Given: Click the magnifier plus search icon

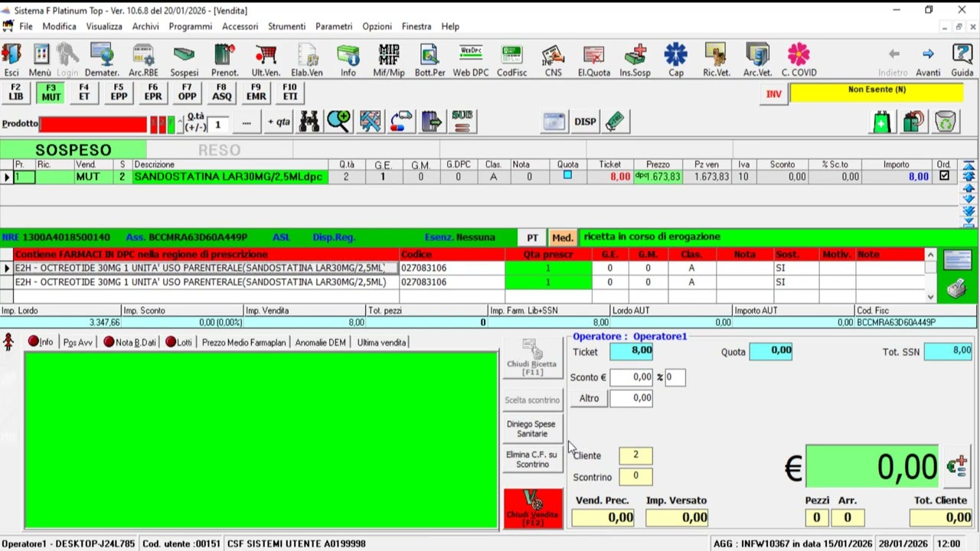Looking at the screenshot, I should click(339, 122).
